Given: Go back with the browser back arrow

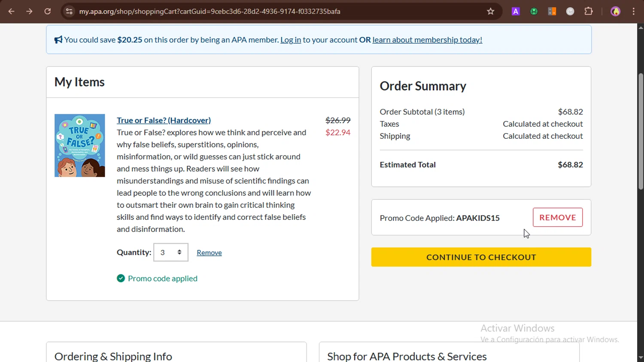Looking at the screenshot, I should tap(11, 12).
